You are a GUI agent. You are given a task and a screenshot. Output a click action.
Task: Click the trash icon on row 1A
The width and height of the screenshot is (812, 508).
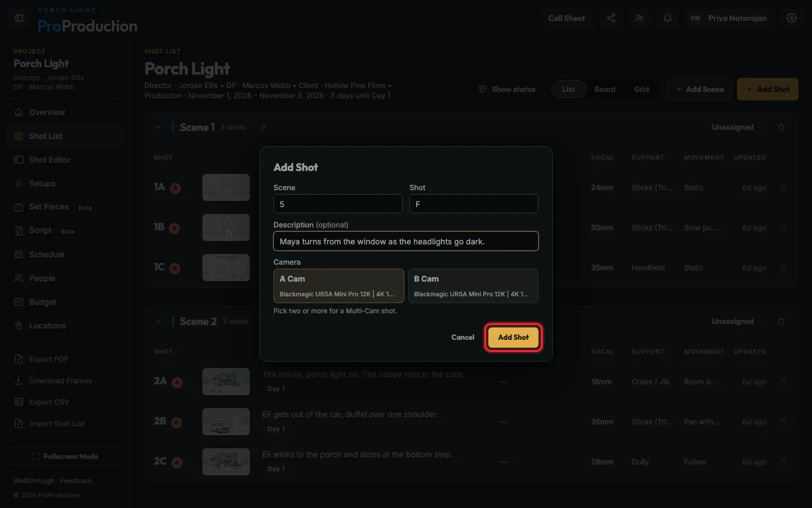click(783, 187)
